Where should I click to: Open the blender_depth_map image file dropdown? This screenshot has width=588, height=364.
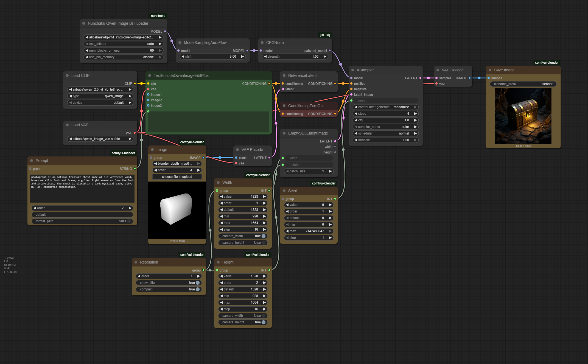(x=177, y=164)
